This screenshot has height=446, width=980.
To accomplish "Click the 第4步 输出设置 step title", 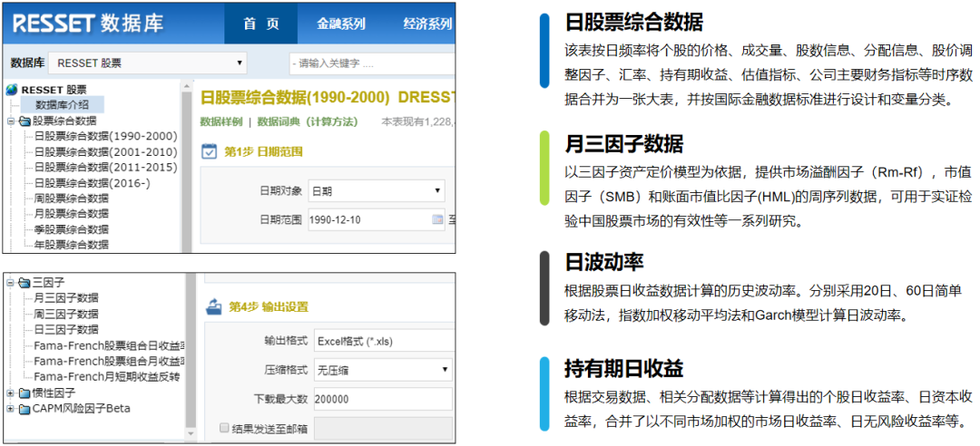I will (268, 306).
